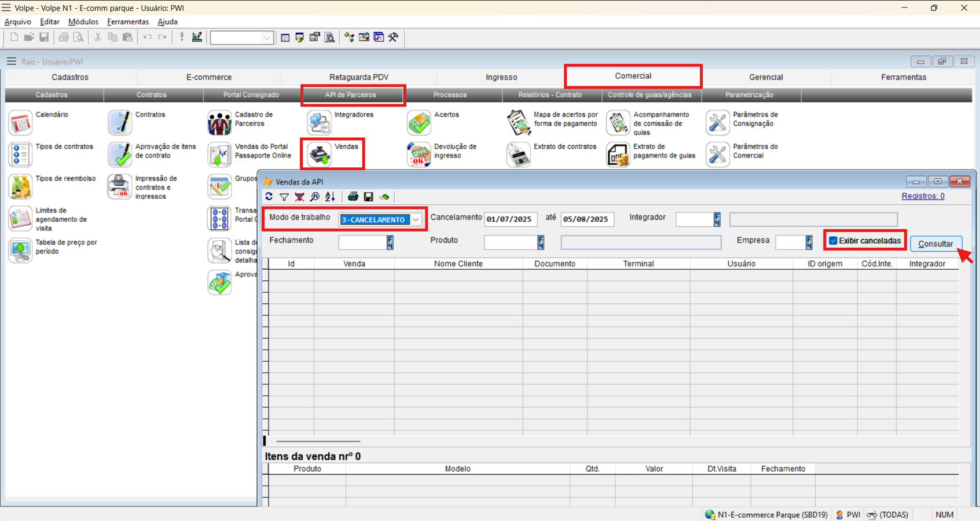Viewport: 980px width, 521px height.
Task: Click the printer icon in Vendas da API
Action: pyautogui.click(x=353, y=197)
